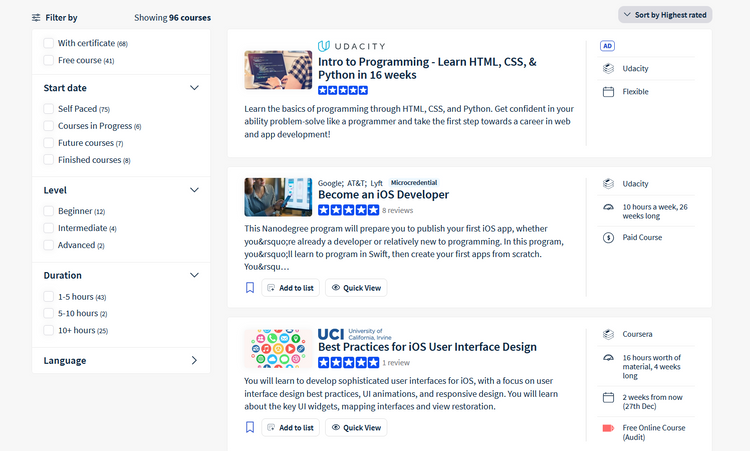Collapse the Start date filter section
Screen dimensions: 750x451
(194, 88)
